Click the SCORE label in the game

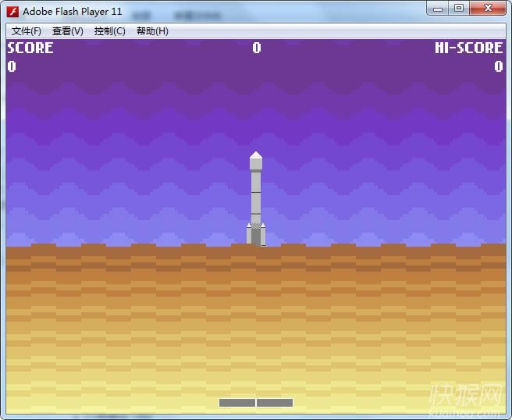tap(30, 48)
